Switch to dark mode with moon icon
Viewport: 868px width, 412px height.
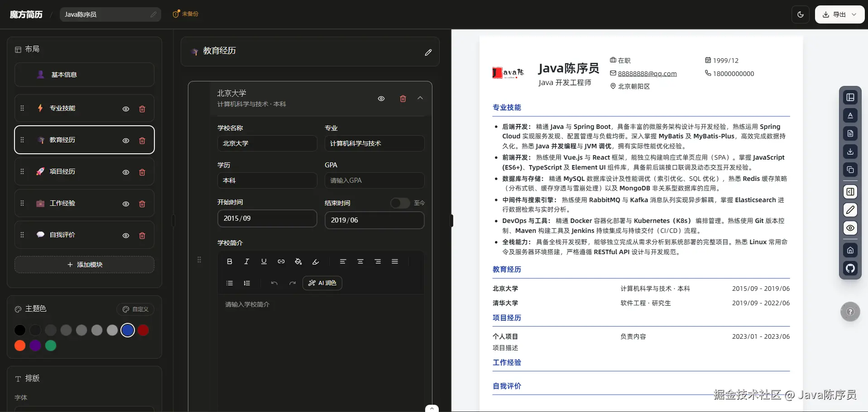click(801, 14)
